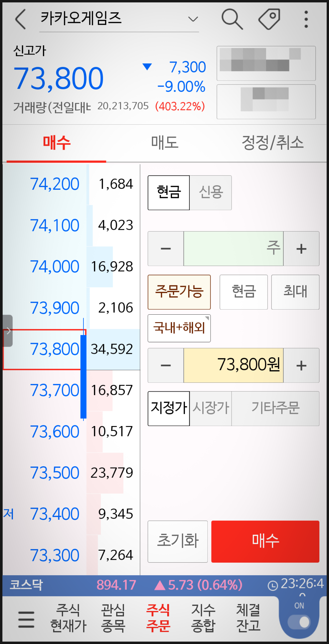Open the hamburger menu at bottom
The height and width of the screenshot is (644, 329).
pos(26,619)
